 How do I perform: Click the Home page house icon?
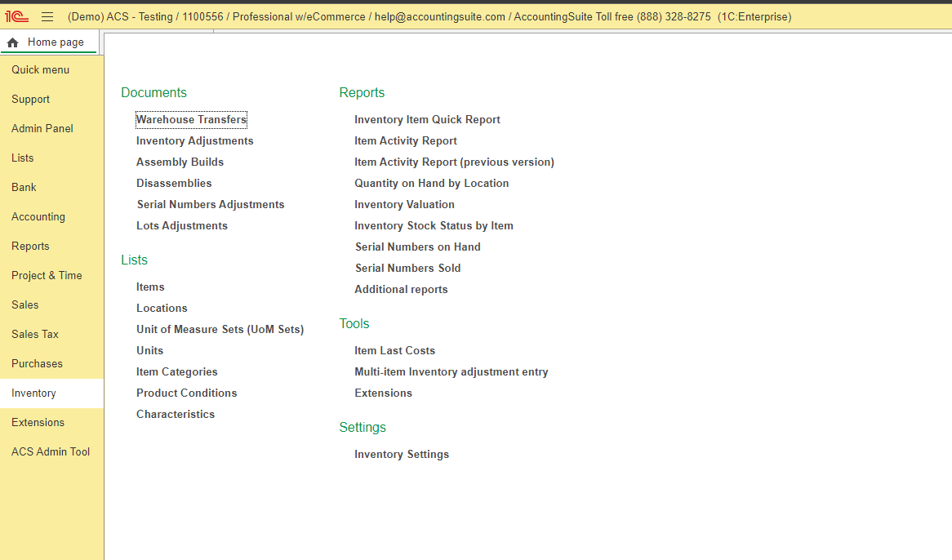13,42
